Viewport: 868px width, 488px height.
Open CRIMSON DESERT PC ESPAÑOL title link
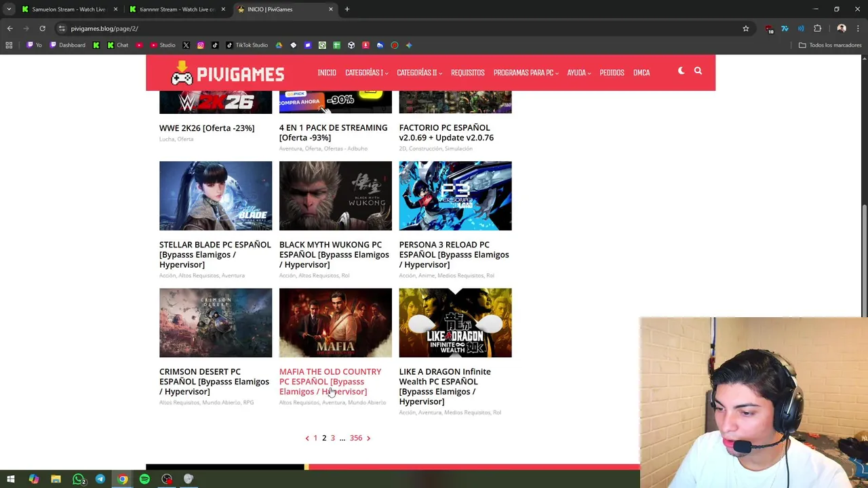(x=214, y=382)
